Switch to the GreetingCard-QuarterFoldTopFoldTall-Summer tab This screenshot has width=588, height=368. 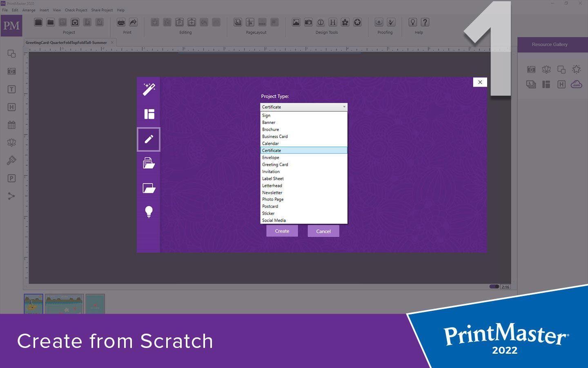point(65,42)
